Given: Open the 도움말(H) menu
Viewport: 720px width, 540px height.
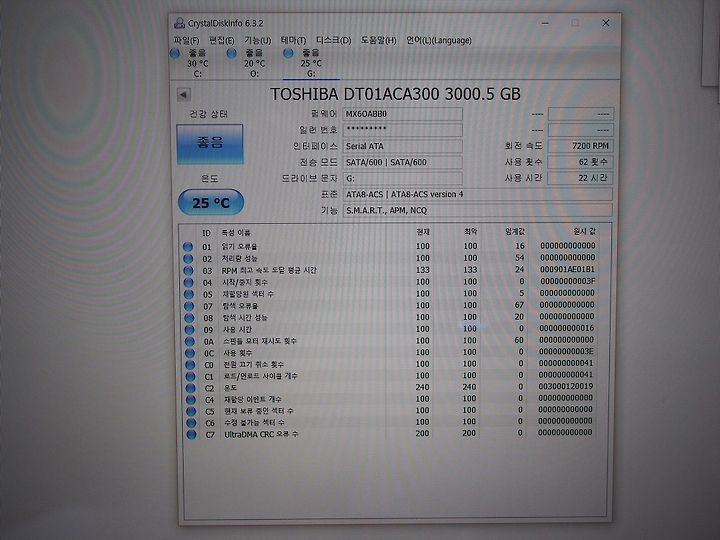Looking at the screenshot, I should pos(378,40).
